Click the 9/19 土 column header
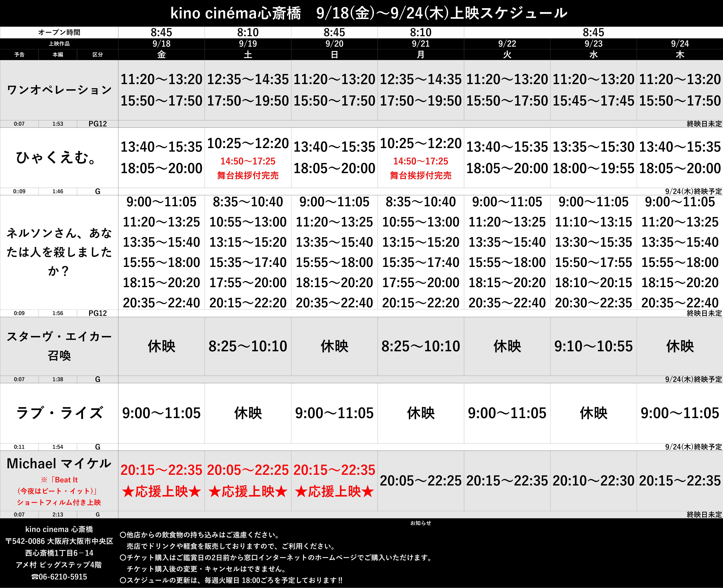Image resolution: width=723 pixels, height=588 pixels. (248, 49)
